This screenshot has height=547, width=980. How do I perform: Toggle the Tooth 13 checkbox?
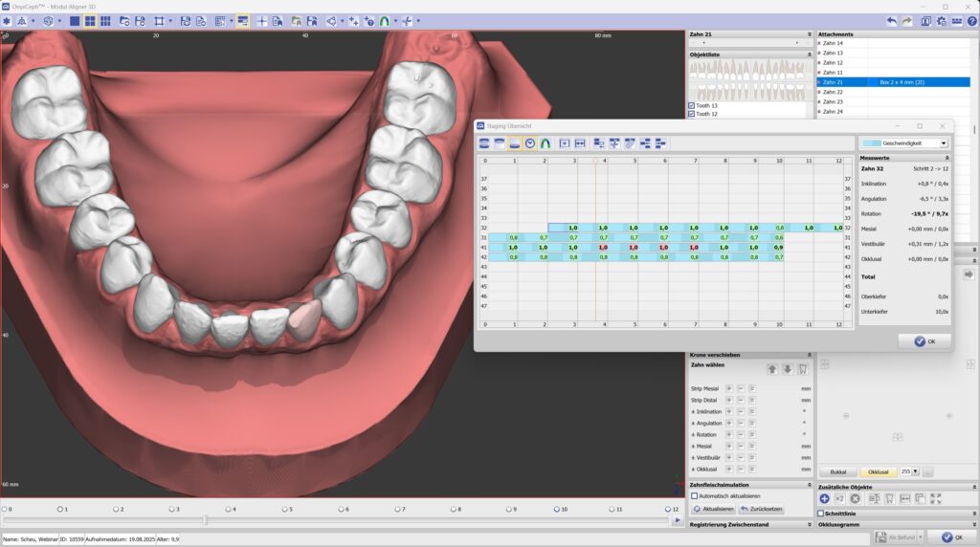[x=692, y=105]
